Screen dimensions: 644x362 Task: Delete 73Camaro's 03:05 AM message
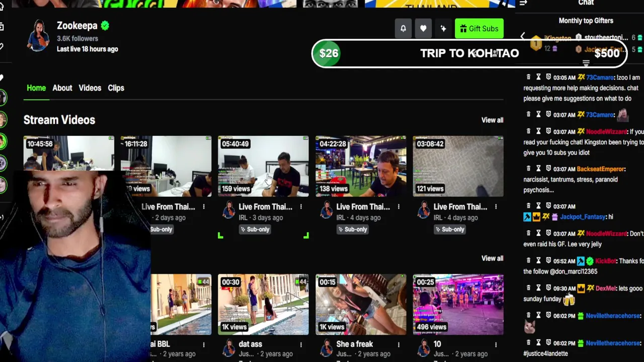point(528,77)
